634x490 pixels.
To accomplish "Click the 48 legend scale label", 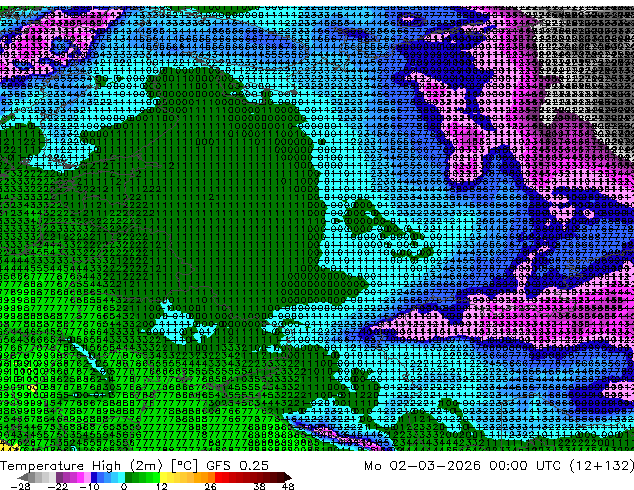I will click(288, 486).
